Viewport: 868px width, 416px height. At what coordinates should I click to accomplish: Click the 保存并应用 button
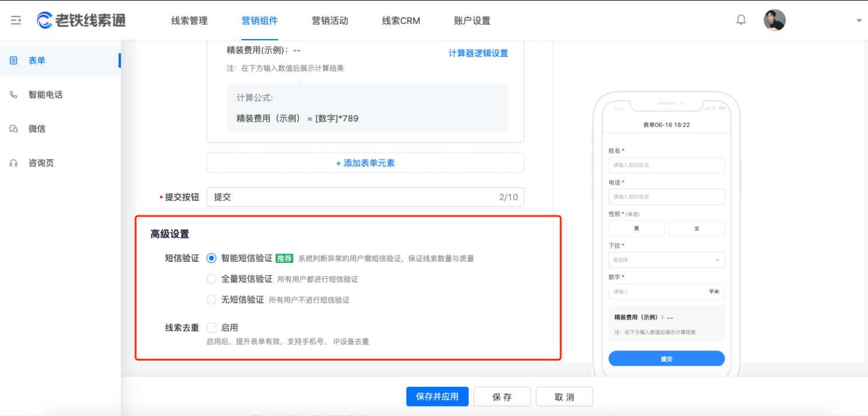[x=437, y=396]
